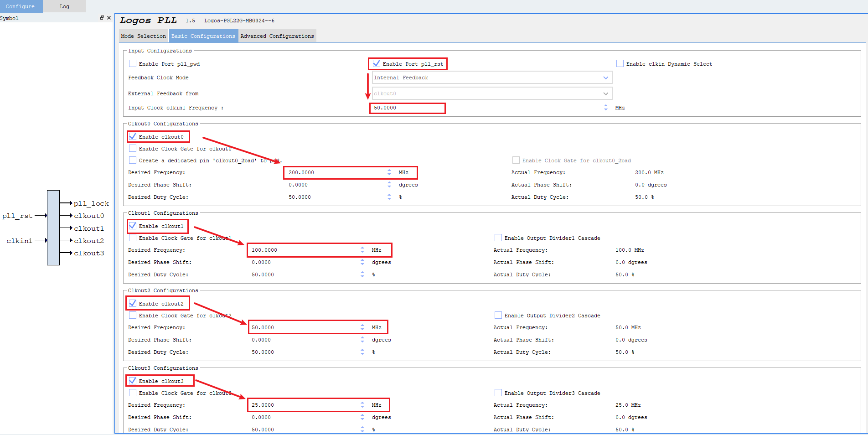Enable Clock Gate for clkout3

point(133,393)
